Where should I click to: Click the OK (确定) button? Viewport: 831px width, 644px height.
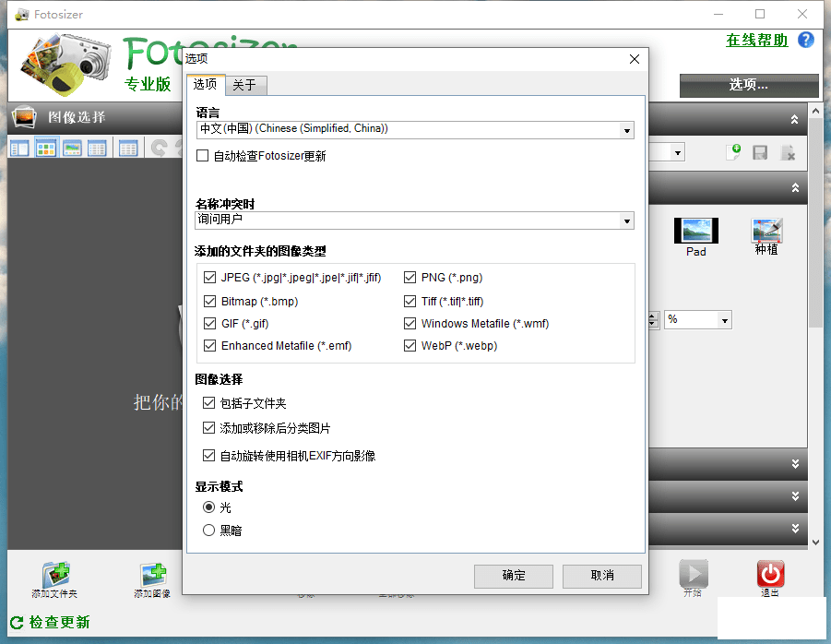[513, 576]
